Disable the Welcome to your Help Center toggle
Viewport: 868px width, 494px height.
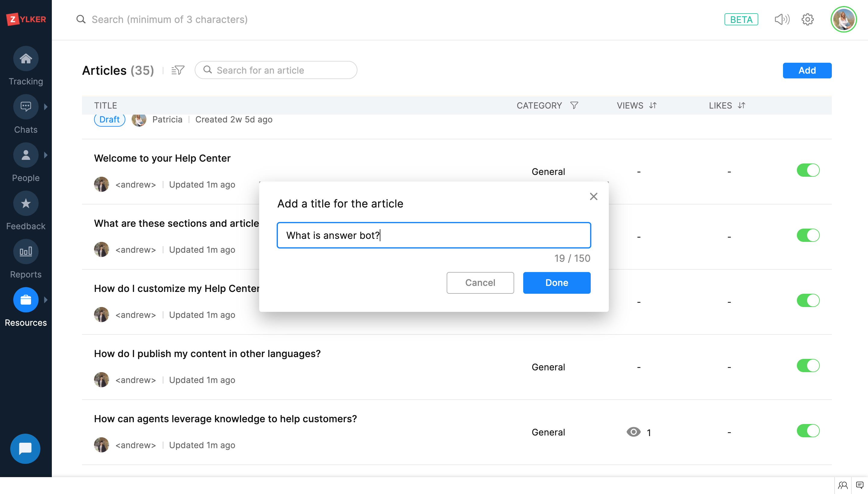coord(808,170)
